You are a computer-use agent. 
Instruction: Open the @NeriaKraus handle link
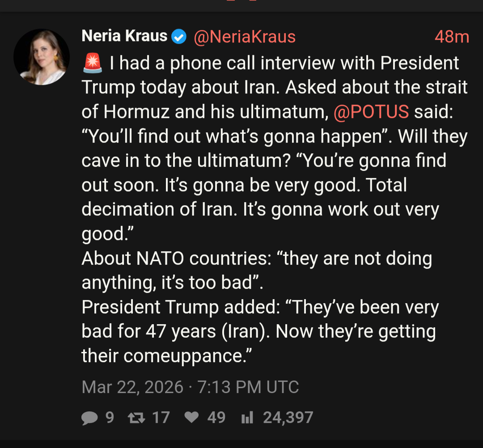[x=244, y=37]
